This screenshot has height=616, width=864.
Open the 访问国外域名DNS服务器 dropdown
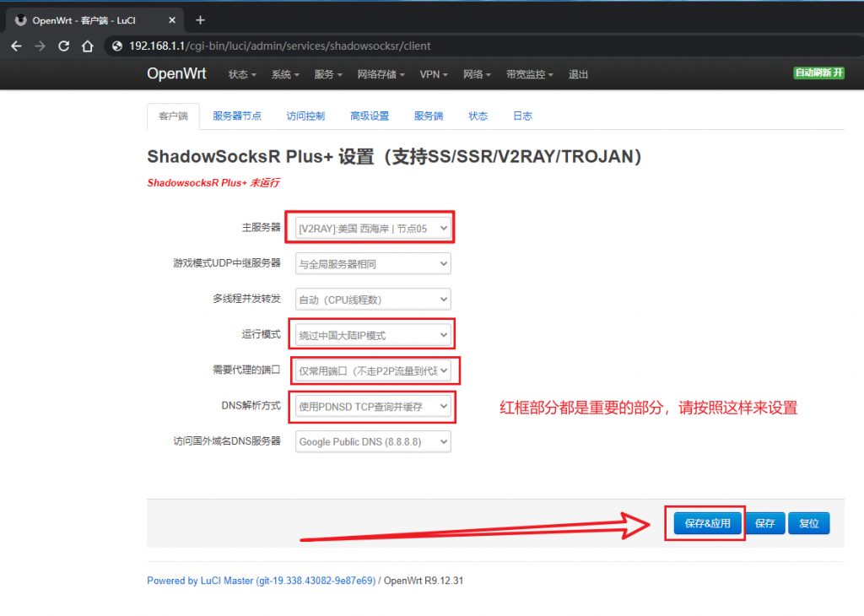click(373, 442)
